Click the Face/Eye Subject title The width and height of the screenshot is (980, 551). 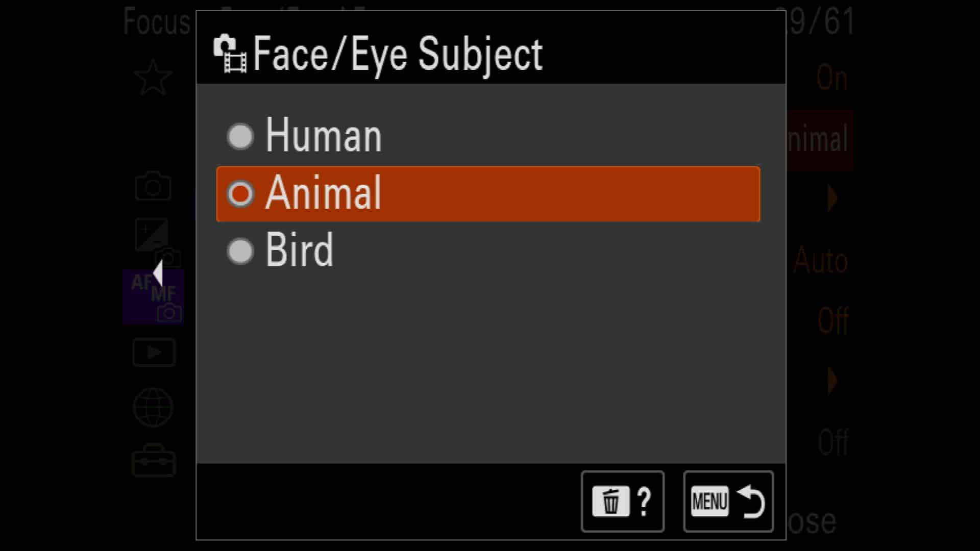[398, 55]
